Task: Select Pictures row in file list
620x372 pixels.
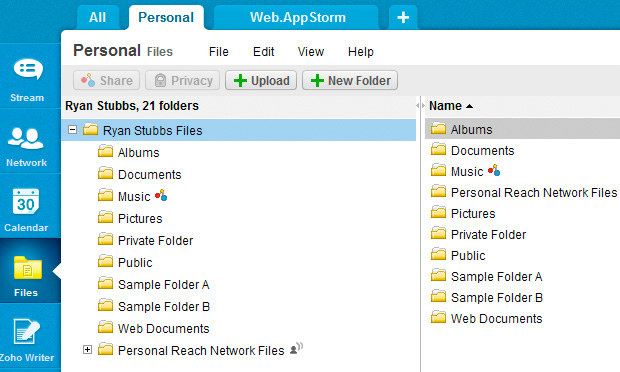Action: pos(523,213)
